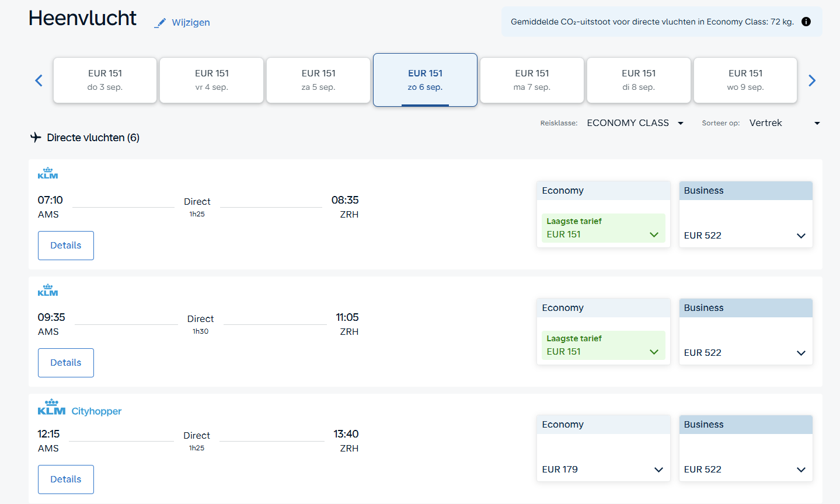Screen dimensions: 840x504
Task: Click the CO₂ emissions info icon
Action: (x=806, y=22)
